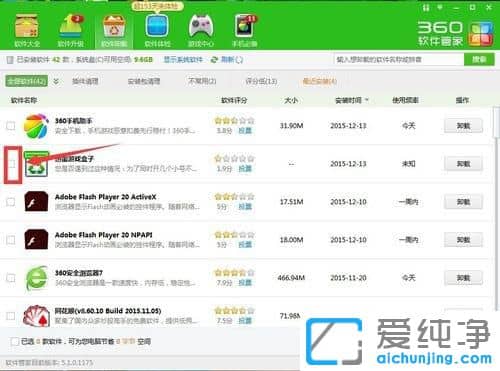Click the skin button in the title bar
The width and height of the screenshot is (500, 371).
[x=426, y=7]
